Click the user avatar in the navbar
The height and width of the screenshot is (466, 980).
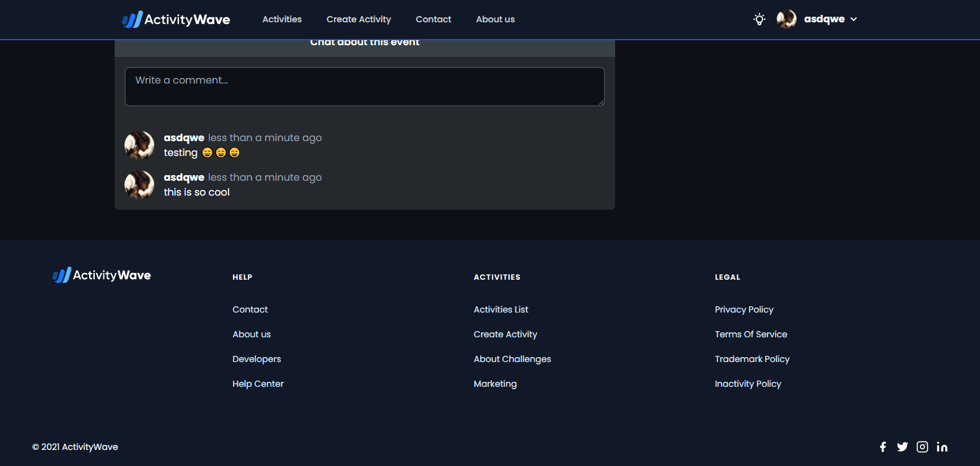[x=786, y=19]
